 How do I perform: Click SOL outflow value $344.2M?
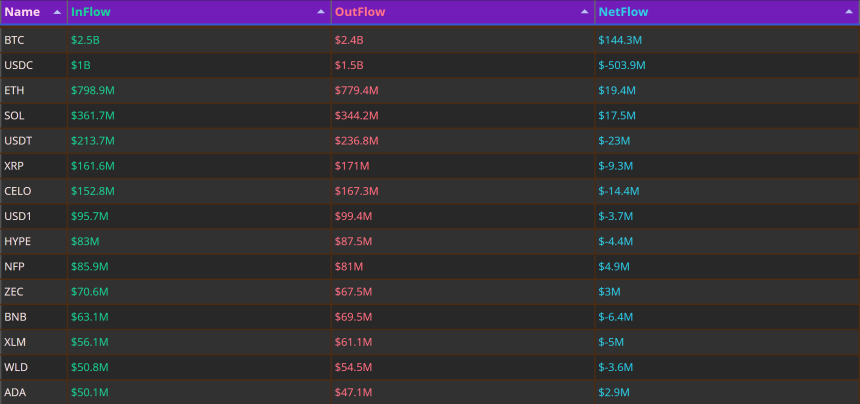pyautogui.click(x=357, y=116)
